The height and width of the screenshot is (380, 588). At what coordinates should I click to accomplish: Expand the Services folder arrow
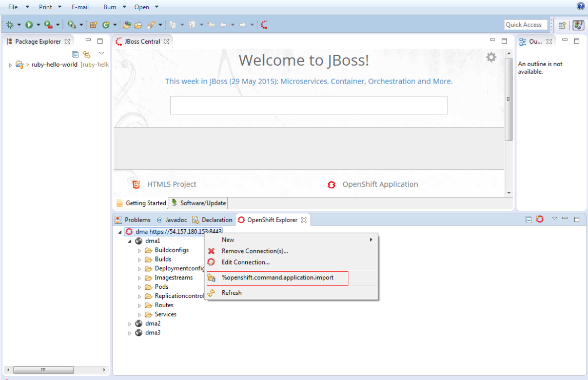tap(139, 315)
